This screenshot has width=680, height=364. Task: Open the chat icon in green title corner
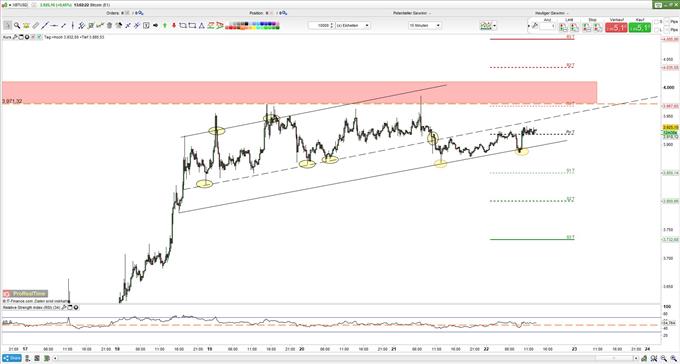[658, 5]
